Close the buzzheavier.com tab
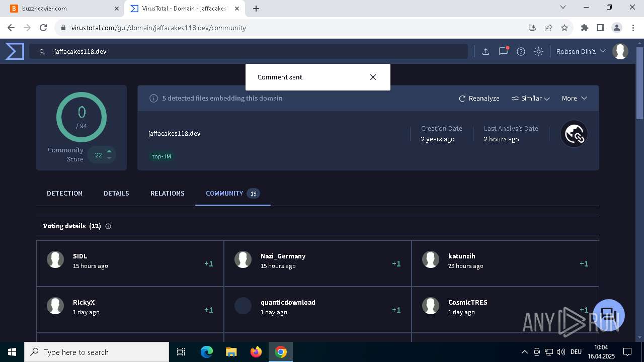The image size is (644, 362). click(117, 9)
